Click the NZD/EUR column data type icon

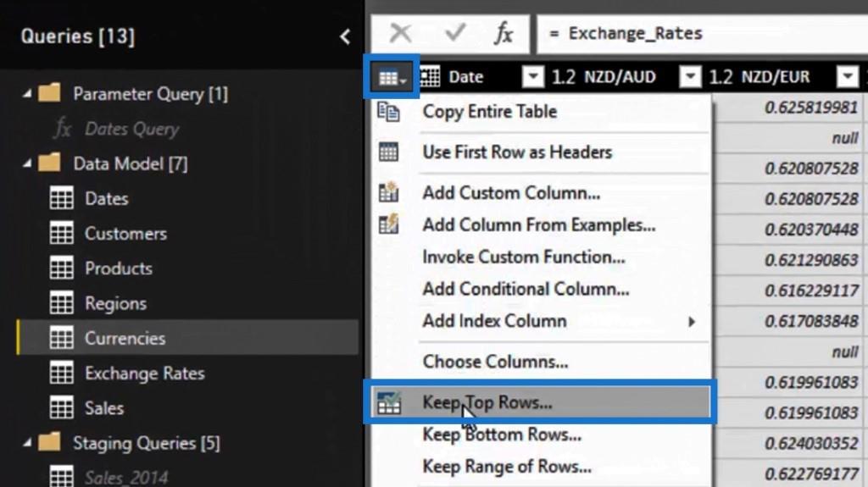[721, 77]
